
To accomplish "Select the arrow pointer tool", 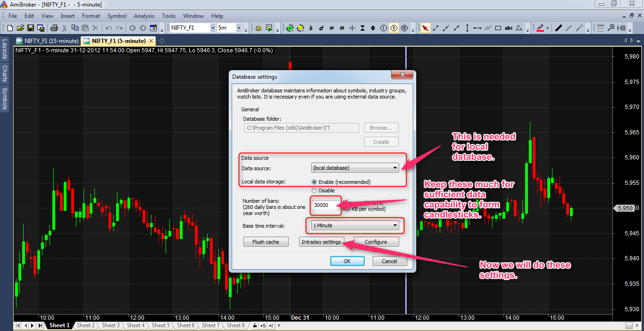I will tap(425, 28).
